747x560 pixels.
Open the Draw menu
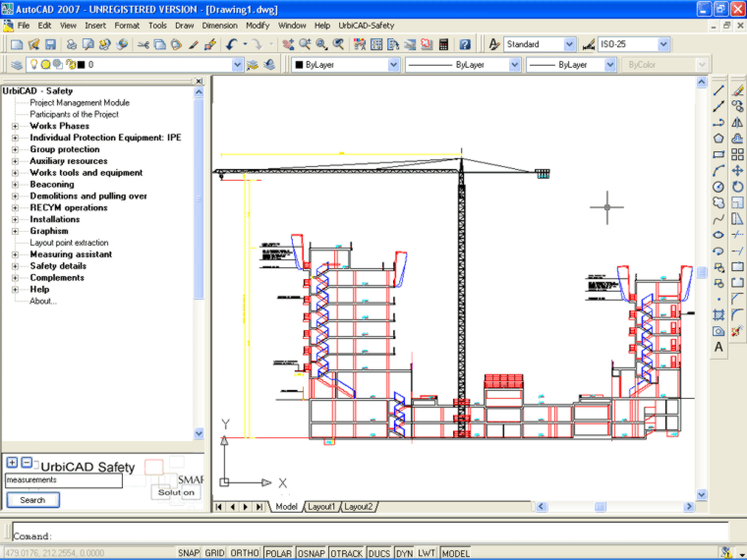(185, 26)
